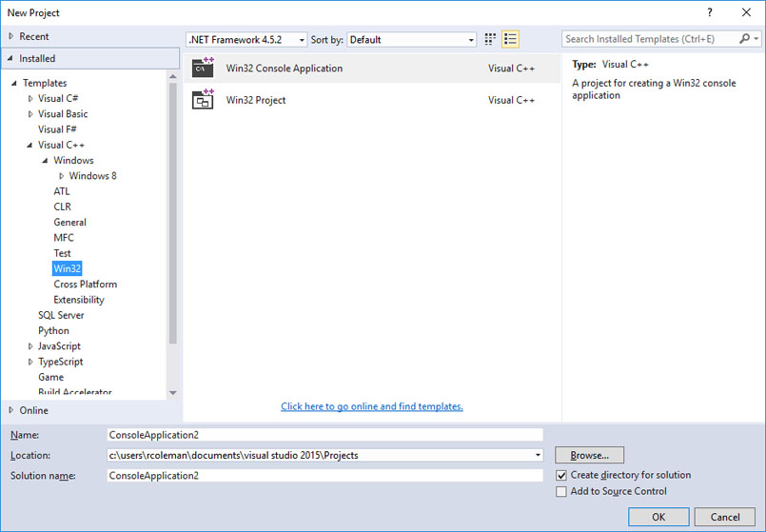The width and height of the screenshot is (766, 532).
Task: Collapse the Installed section
Action: point(10,58)
